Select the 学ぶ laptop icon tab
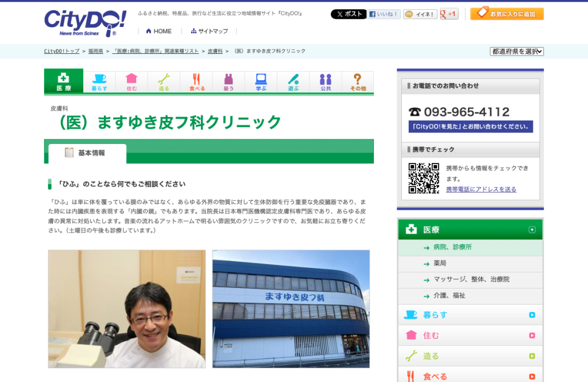The width and height of the screenshot is (588, 382). point(261,82)
